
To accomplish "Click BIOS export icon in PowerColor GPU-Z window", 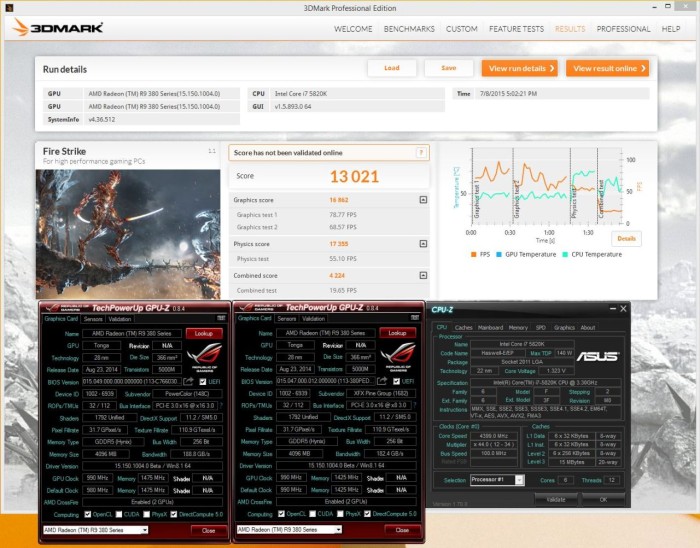I will click(188, 382).
